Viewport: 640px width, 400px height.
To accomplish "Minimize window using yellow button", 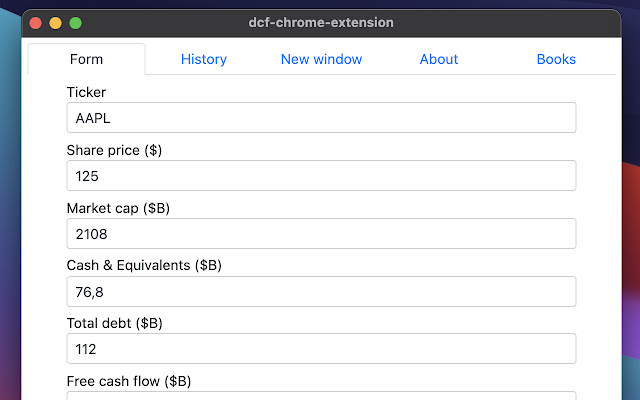I will [x=56, y=23].
